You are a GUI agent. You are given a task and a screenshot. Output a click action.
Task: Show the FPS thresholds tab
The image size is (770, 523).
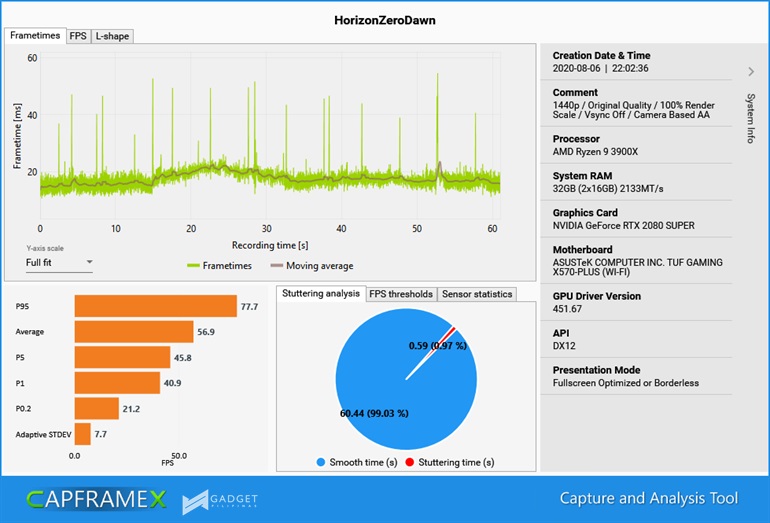point(400,294)
